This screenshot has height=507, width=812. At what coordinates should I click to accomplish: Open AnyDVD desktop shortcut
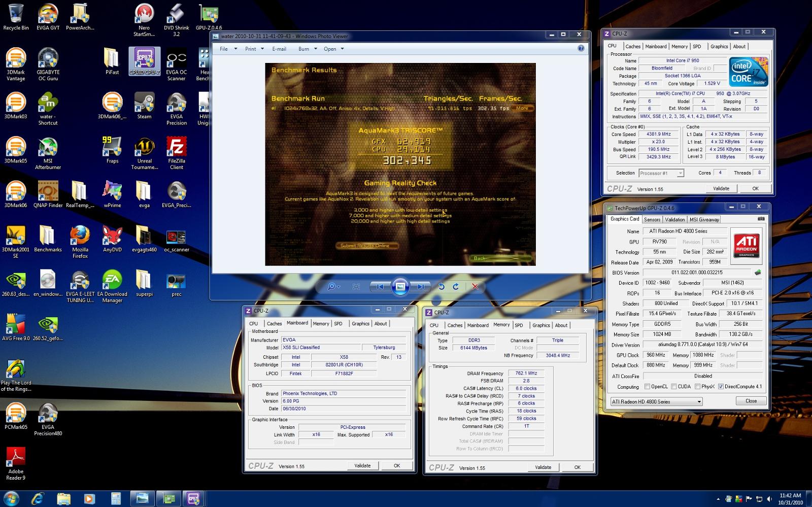(112, 239)
